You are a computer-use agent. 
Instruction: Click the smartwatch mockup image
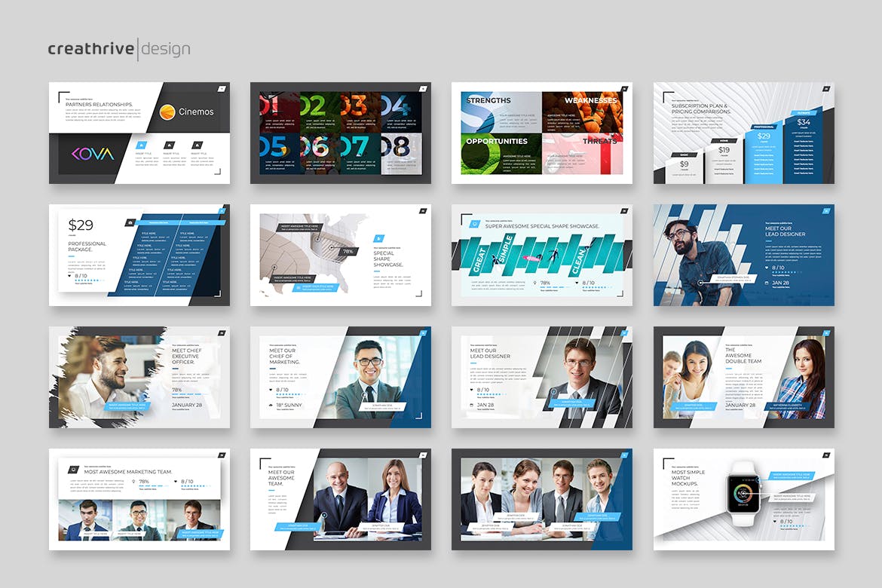click(744, 498)
